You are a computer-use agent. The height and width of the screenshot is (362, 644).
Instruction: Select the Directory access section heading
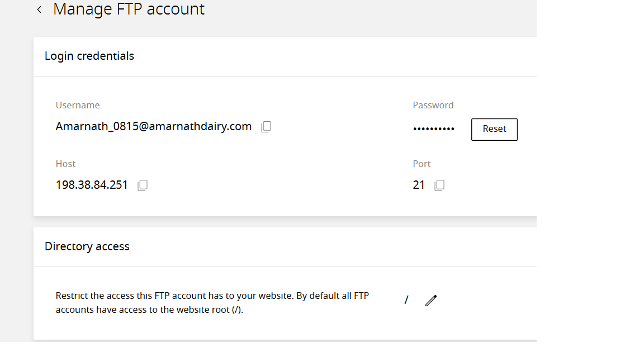click(87, 246)
